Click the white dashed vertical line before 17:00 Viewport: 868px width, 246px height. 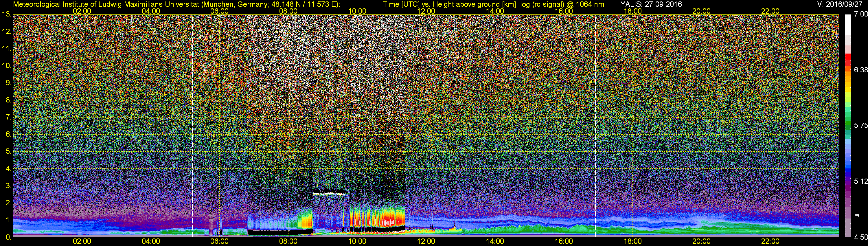pyautogui.click(x=595, y=126)
